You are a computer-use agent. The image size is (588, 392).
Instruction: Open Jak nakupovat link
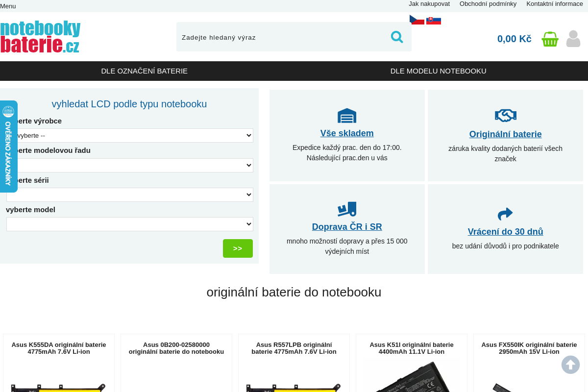(429, 4)
